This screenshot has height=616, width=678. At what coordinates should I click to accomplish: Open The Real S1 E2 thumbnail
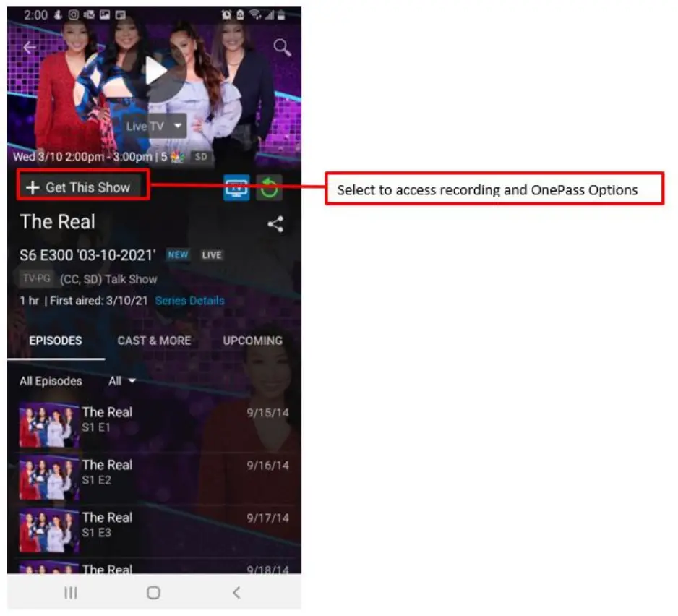[x=49, y=479]
